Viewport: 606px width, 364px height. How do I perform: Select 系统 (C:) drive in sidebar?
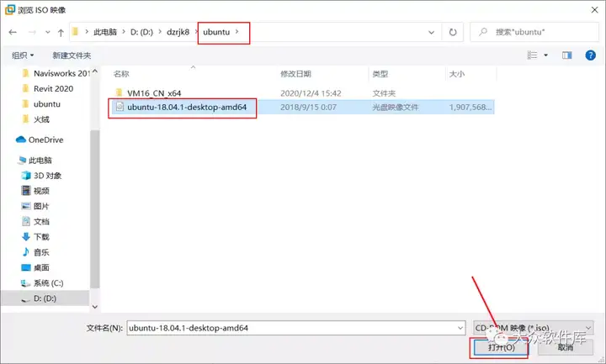pos(42,283)
